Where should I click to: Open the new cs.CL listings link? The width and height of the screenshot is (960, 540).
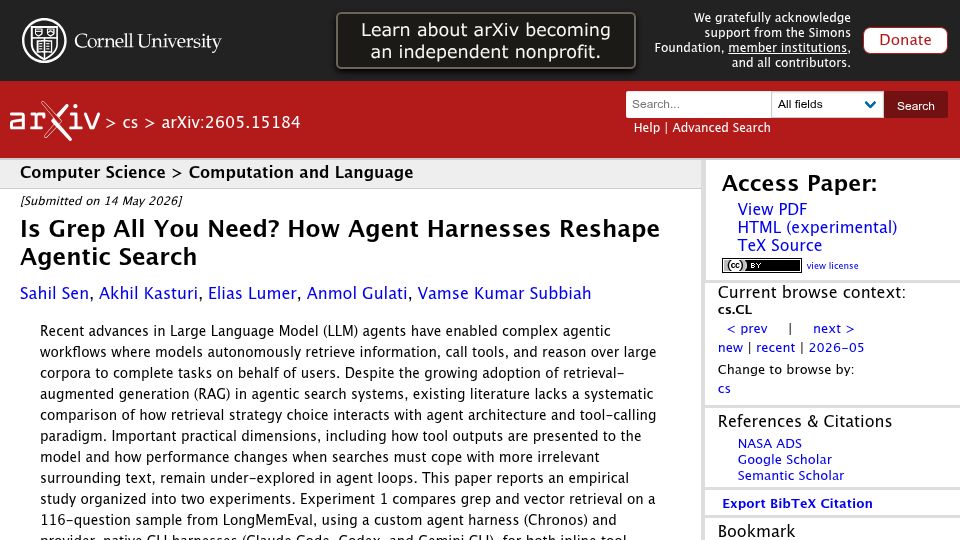pos(730,348)
